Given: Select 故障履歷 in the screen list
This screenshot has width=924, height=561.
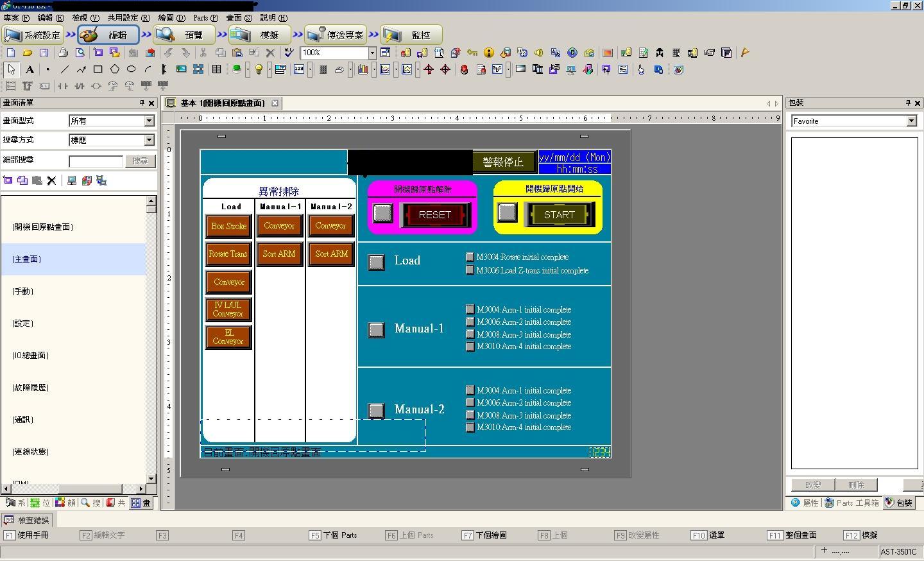Looking at the screenshot, I should (30, 388).
